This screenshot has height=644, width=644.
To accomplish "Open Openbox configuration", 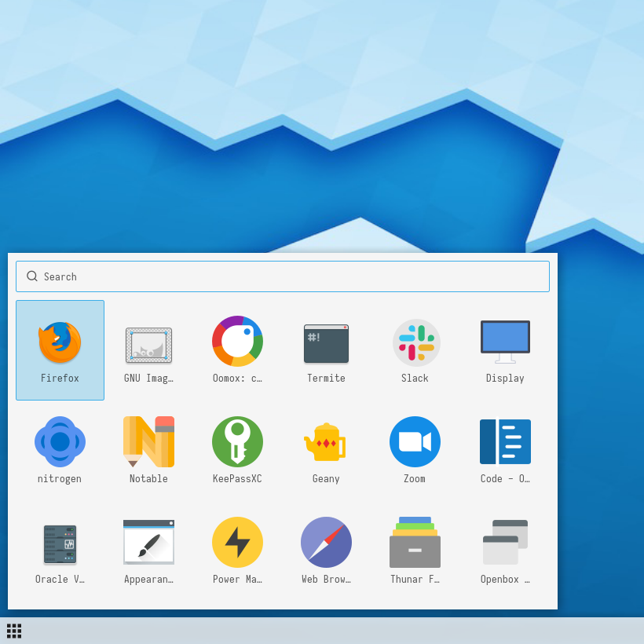I will pyautogui.click(x=505, y=551).
